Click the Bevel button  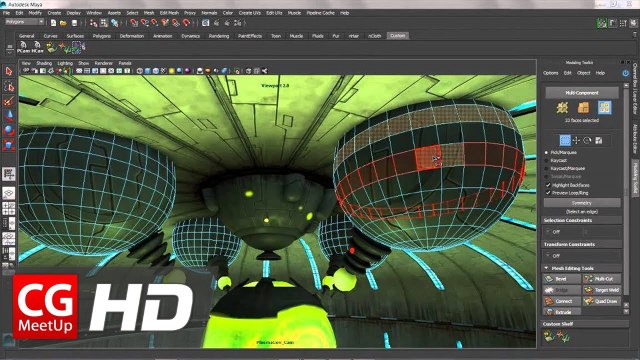(x=562, y=279)
